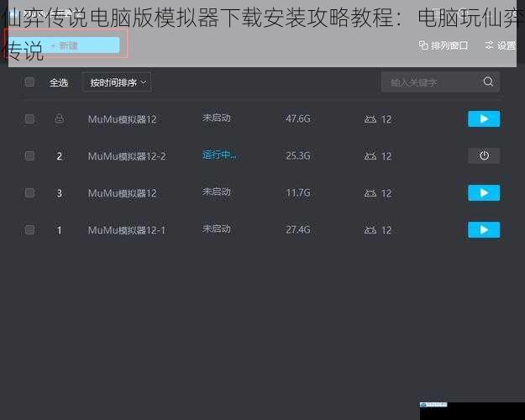Viewport: 525px width, 420px height.
Task: Toggle the 全选 select-all checkbox
Action: tap(29, 81)
